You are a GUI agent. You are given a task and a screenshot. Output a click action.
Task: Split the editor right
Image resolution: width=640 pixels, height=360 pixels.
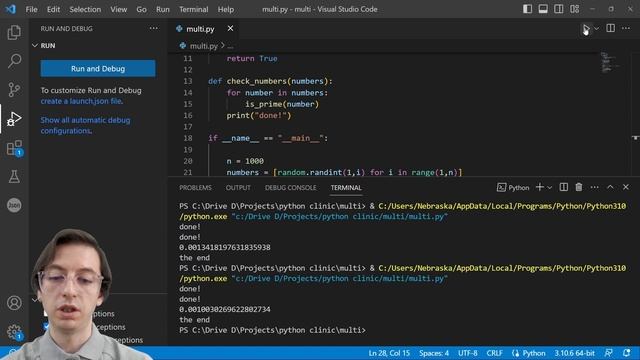[611, 28]
